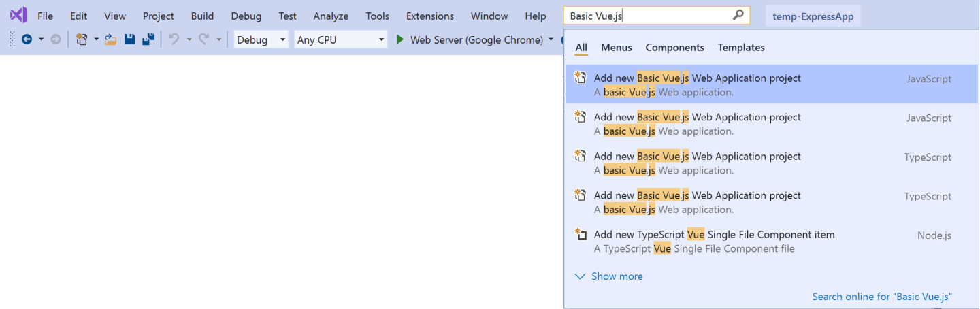Open the Tools menu
The width and height of the screenshot is (980, 309).
tap(378, 16)
